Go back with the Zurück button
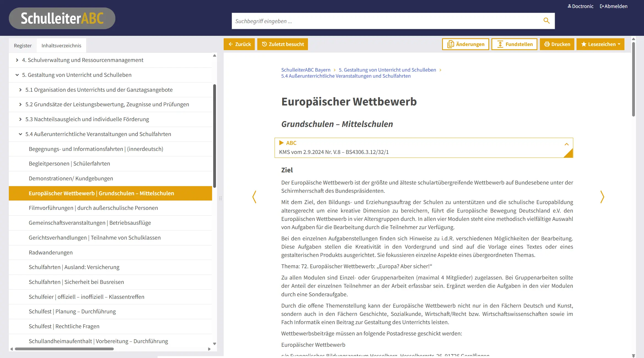Viewport: 644px width, 358px height. coord(239,44)
